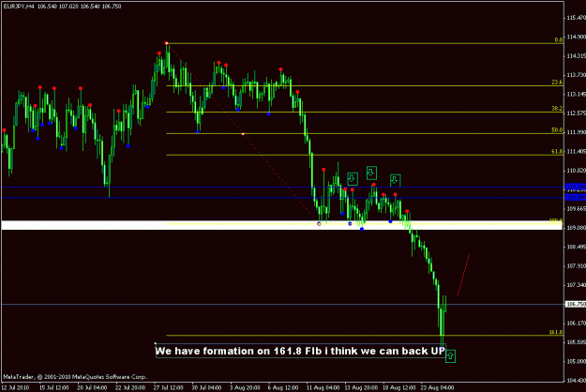
Task: Click the 114.315 price axis label
Action: pos(577,55)
